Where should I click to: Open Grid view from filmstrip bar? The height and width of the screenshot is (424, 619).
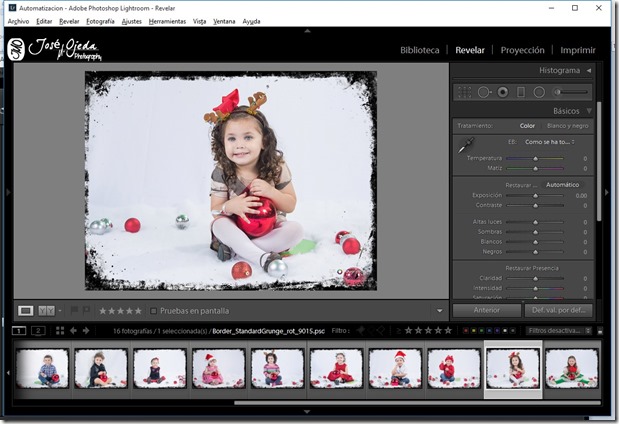coord(60,331)
